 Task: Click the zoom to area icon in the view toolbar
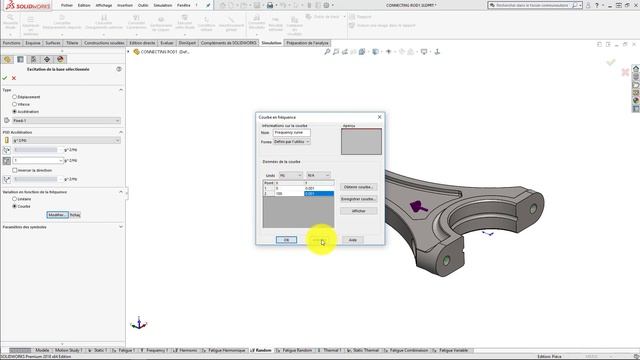point(336,52)
